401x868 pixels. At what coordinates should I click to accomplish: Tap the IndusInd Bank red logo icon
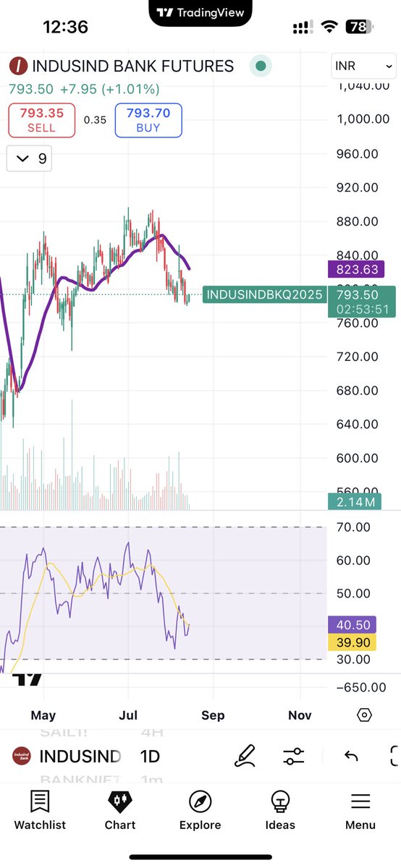click(x=17, y=67)
